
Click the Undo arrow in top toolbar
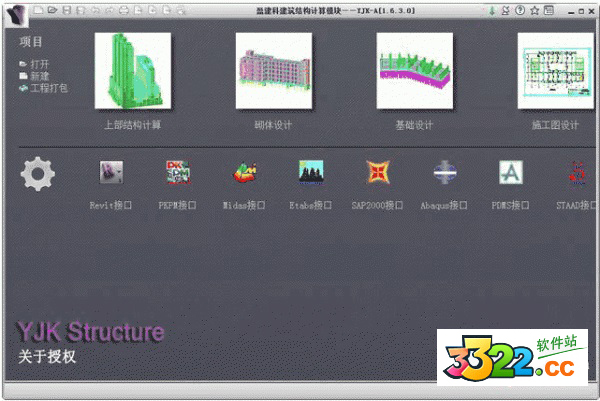pyautogui.click(x=95, y=10)
